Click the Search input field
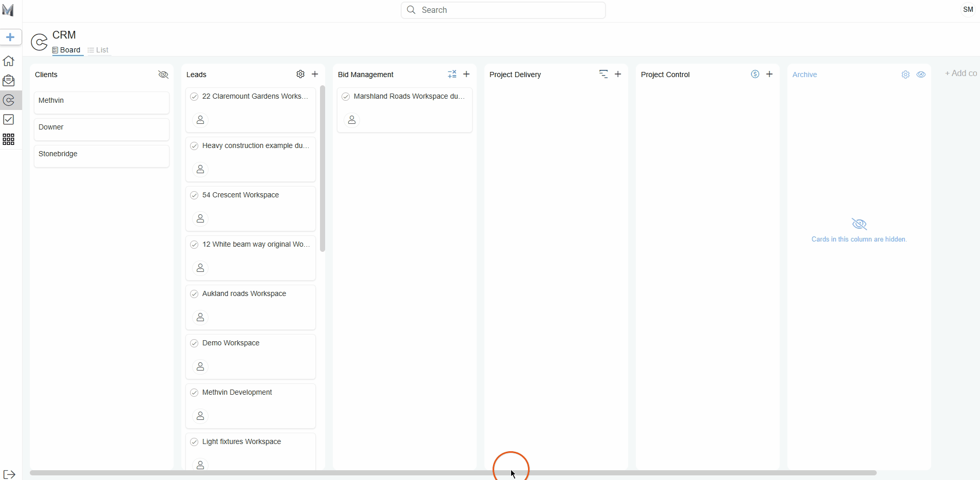Screen dimensions: 980x480 tap(503, 10)
